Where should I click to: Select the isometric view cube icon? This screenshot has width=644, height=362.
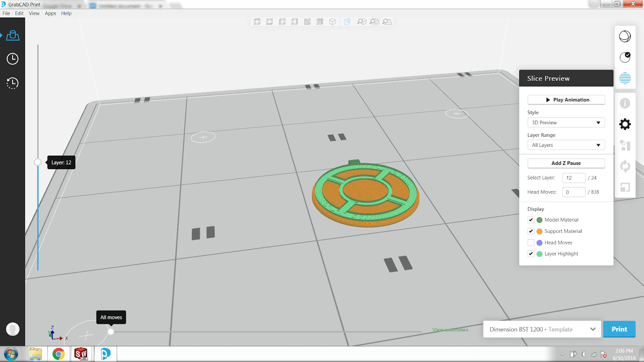pyautogui.click(x=332, y=22)
